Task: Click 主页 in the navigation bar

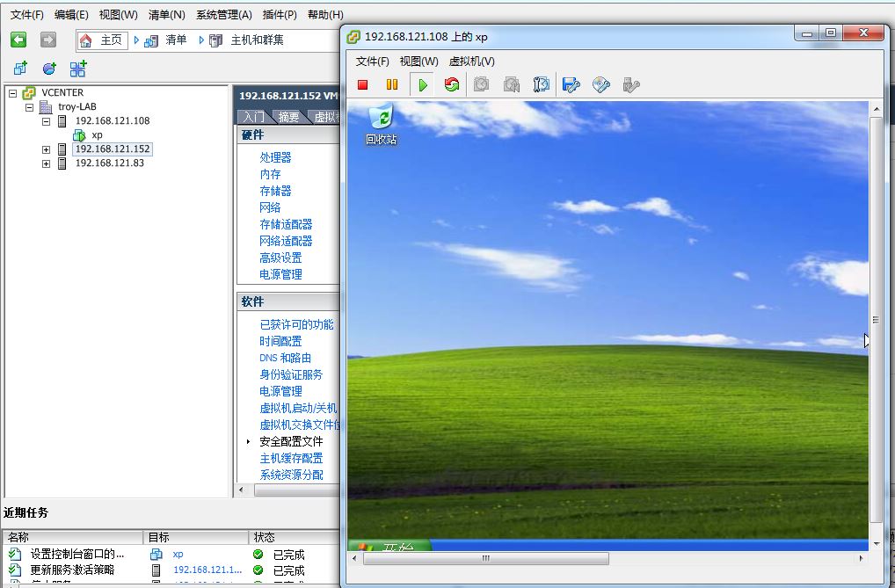Action: [112, 40]
